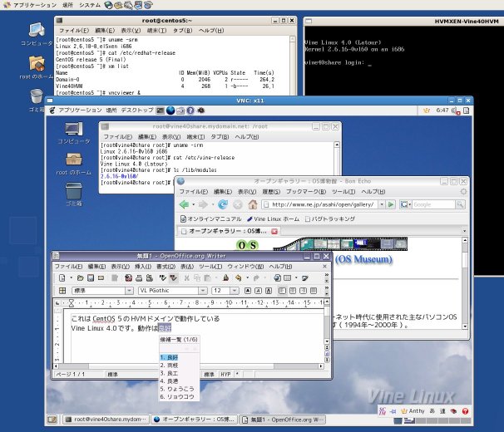This screenshot has height=432, width=504.
Task: Select Align Right in Writer
Action: coord(303,291)
